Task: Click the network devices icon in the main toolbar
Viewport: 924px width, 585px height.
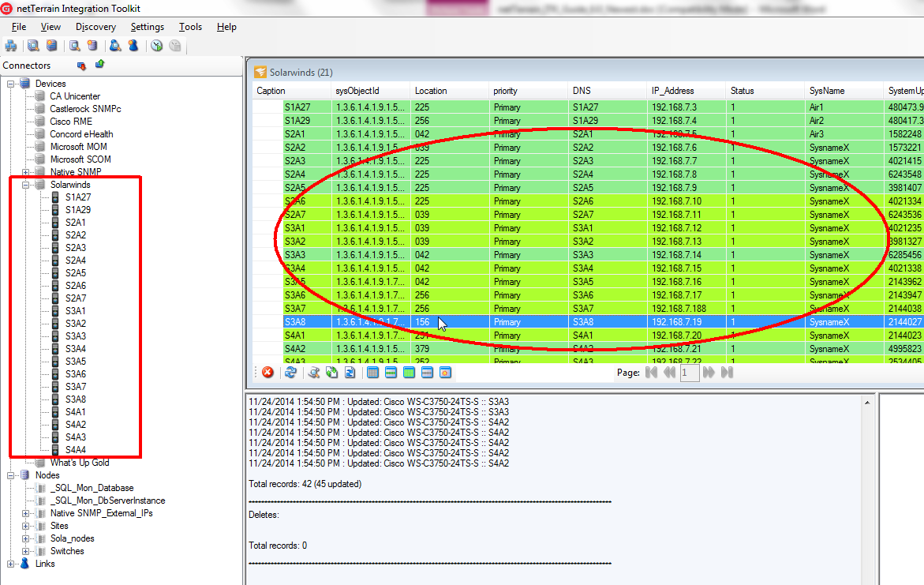Action: tap(10, 46)
